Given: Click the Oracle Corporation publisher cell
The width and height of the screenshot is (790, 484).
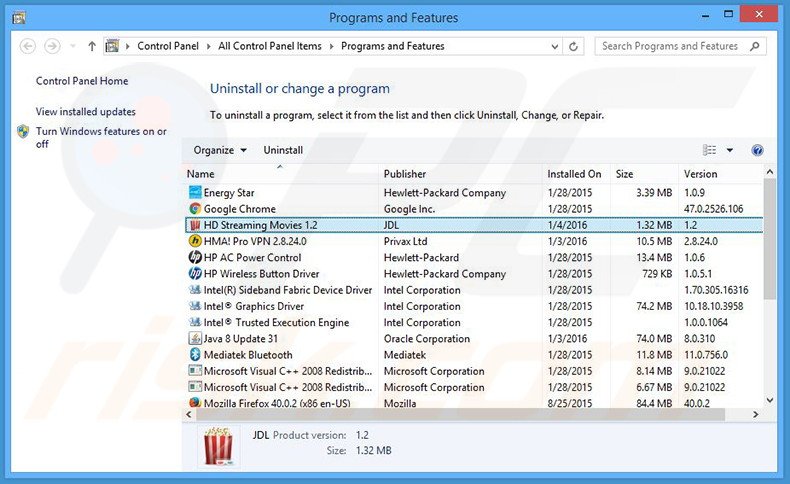Looking at the screenshot, I should [x=427, y=338].
